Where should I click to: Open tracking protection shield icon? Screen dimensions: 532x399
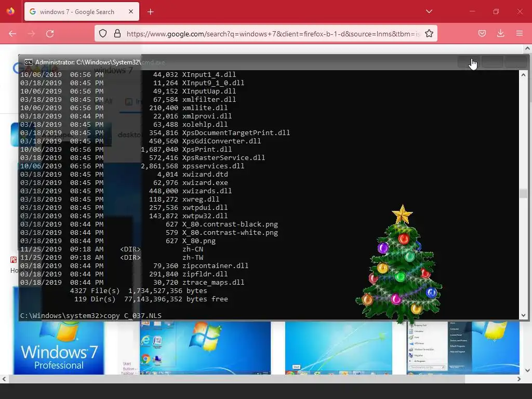point(103,33)
